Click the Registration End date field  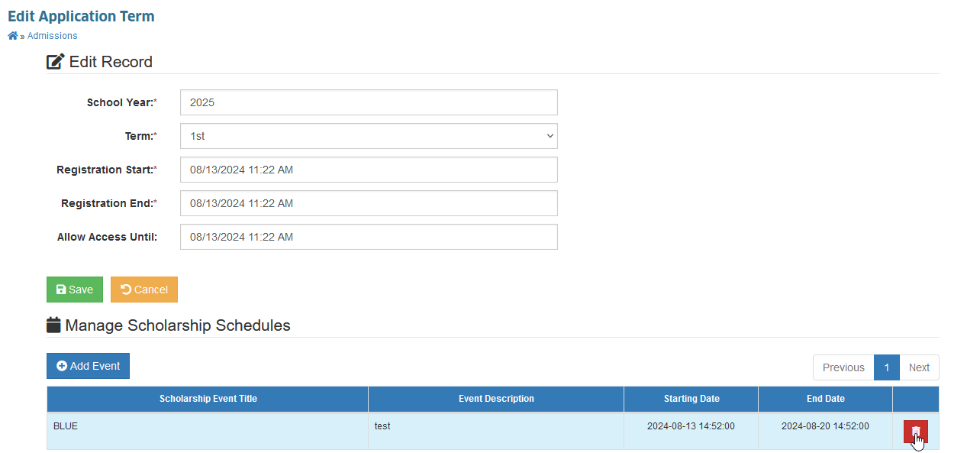(369, 203)
